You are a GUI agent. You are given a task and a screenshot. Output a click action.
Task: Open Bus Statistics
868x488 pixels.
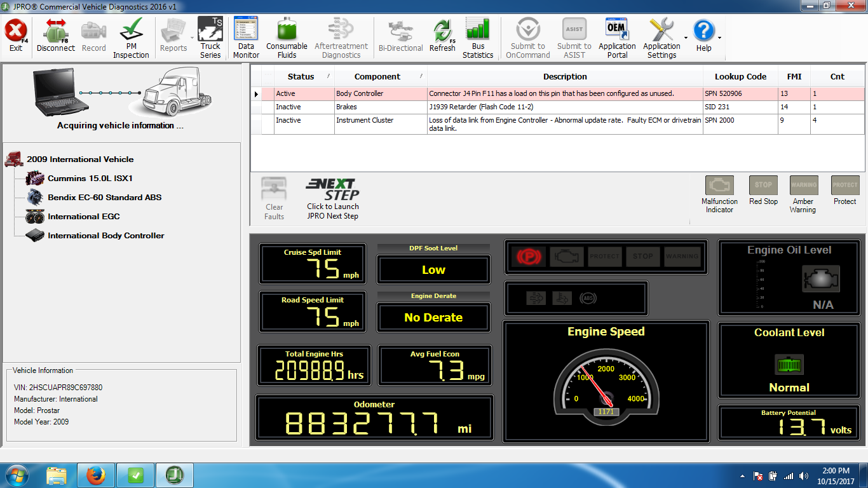pos(478,37)
